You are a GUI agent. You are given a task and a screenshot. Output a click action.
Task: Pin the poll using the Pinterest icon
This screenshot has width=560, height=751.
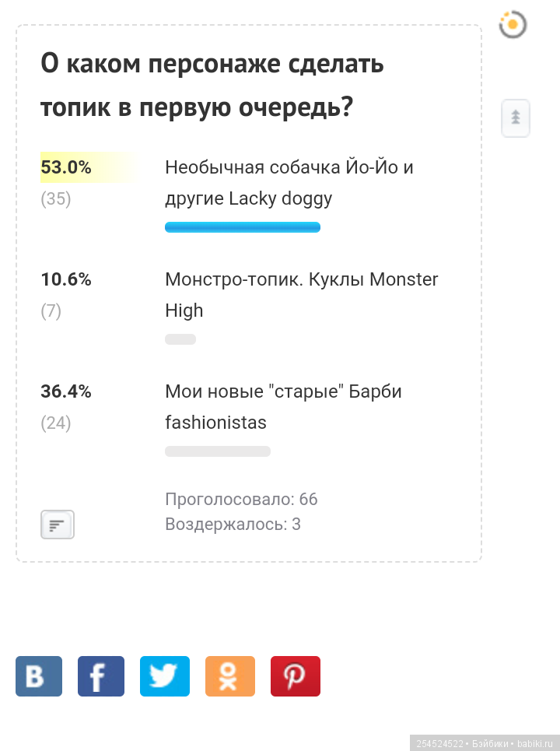(295, 676)
